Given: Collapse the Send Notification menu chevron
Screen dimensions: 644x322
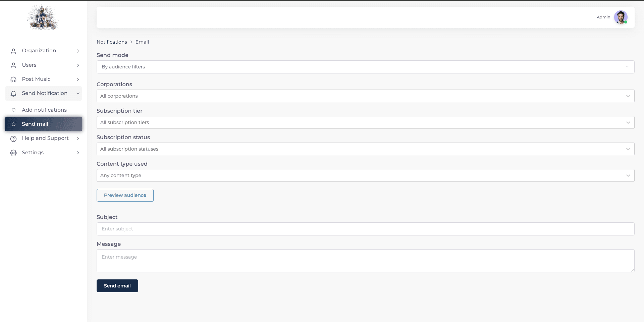Looking at the screenshot, I should (x=78, y=94).
